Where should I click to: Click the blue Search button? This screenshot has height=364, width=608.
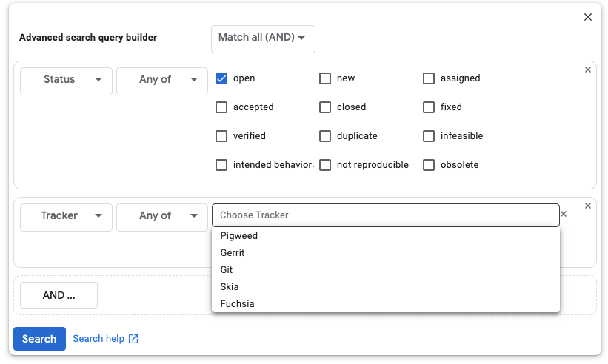(39, 339)
